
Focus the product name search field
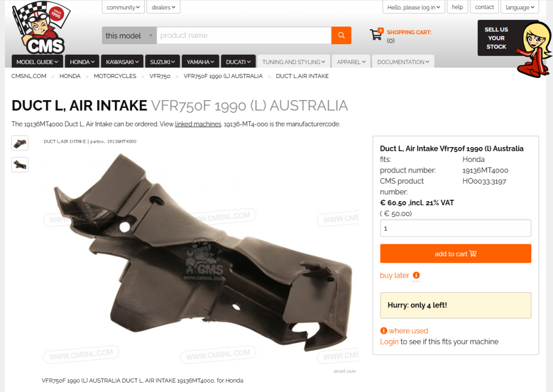[244, 35]
